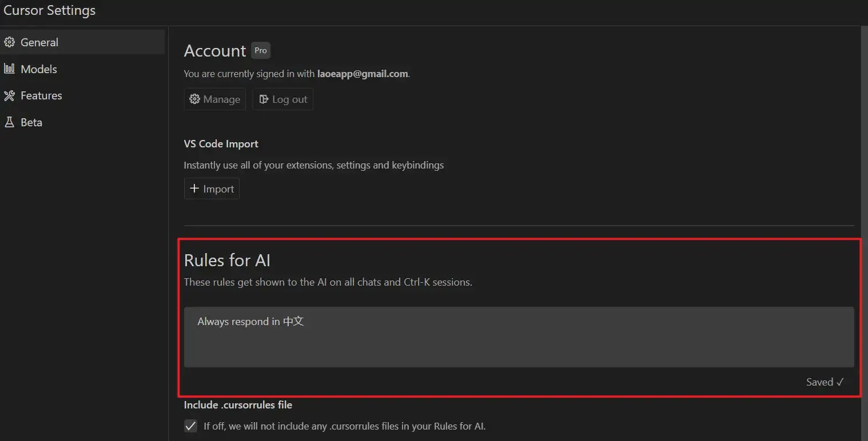Click the flask icon beside Beta
The image size is (868, 441).
tap(9, 122)
